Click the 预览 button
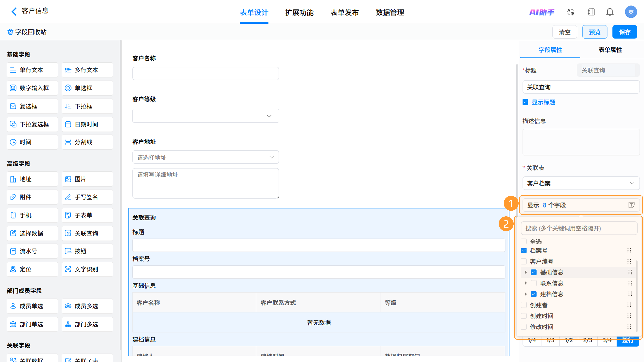 (x=595, y=32)
